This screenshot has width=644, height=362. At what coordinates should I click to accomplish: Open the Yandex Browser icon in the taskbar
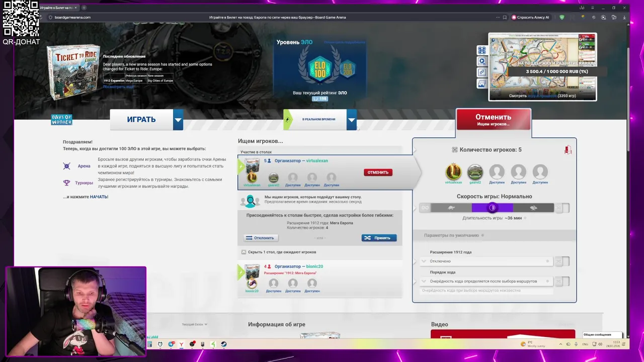coord(182,344)
